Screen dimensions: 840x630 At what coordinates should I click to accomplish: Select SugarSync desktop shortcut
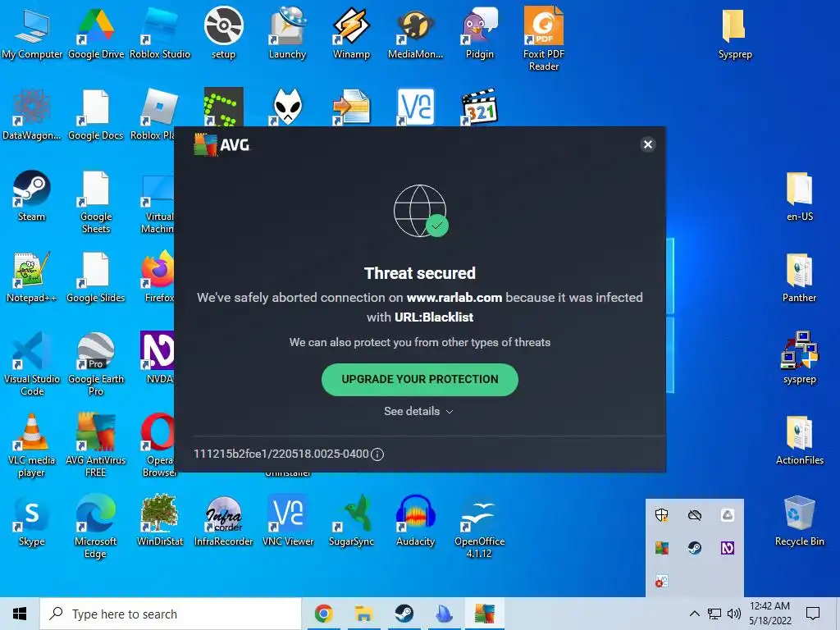(351, 521)
